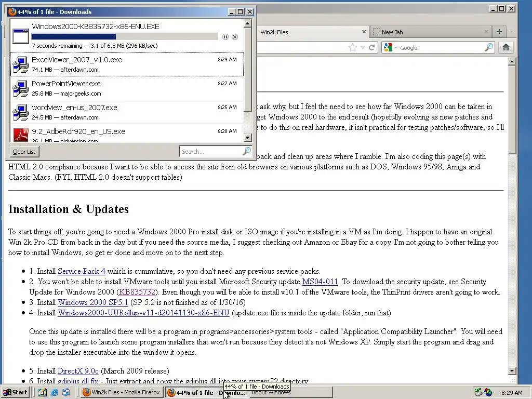Click the web page scrollbar up arrow
Screen dimensions: 532x399
512,61
